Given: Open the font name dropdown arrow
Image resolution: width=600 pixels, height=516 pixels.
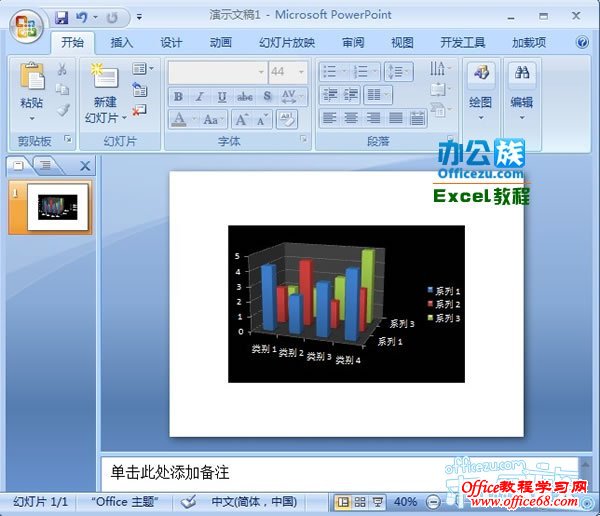Looking at the screenshot, I should (x=261, y=72).
